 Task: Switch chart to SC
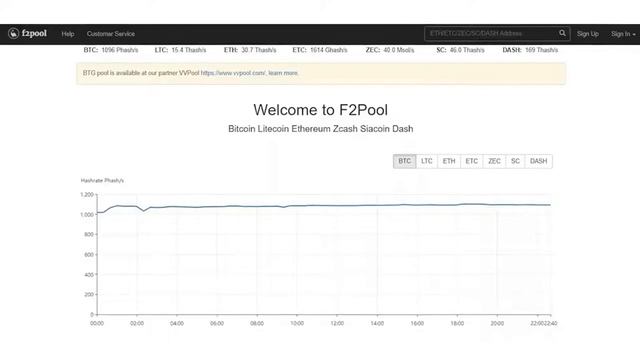[x=516, y=161]
